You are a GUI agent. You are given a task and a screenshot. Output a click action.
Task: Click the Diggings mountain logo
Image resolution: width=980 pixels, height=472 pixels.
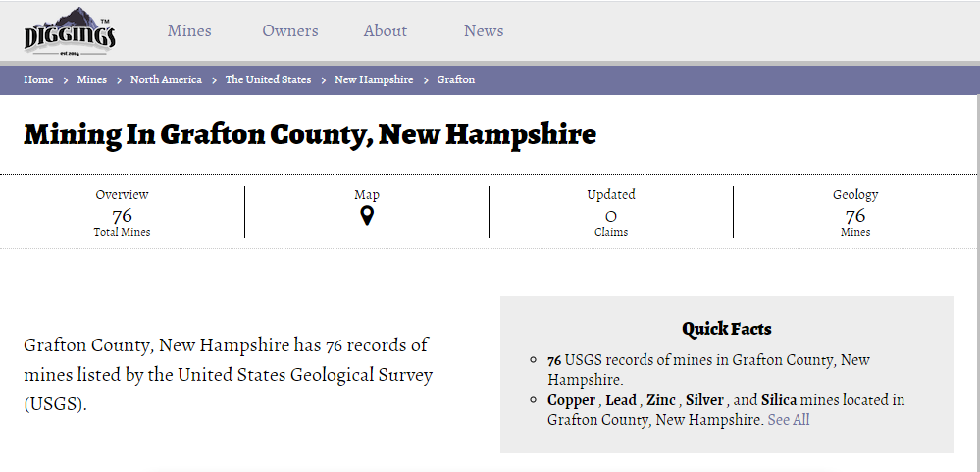pyautogui.click(x=70, y=31)
